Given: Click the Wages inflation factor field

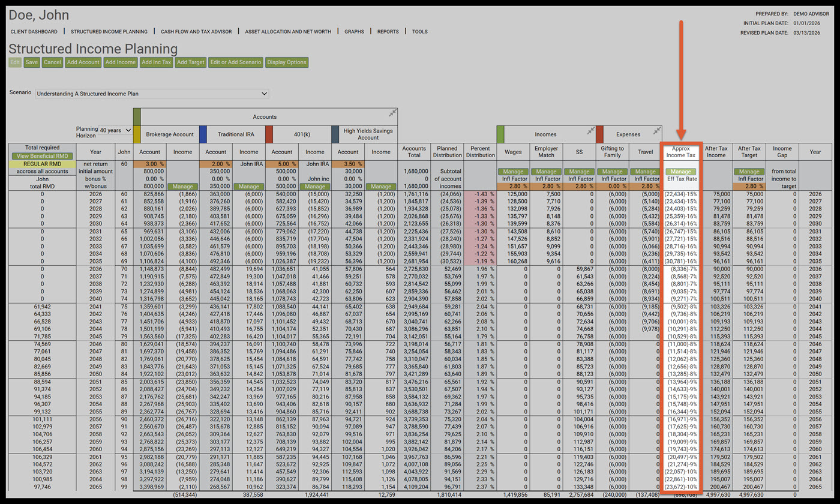Looking at the screenshot, I should tap(514, 187).
